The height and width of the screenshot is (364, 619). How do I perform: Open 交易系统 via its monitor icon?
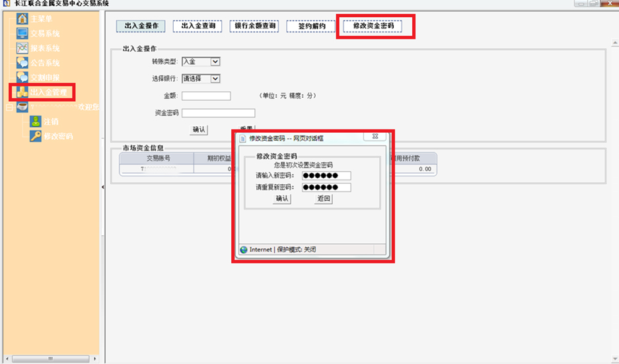pos(22,33)
